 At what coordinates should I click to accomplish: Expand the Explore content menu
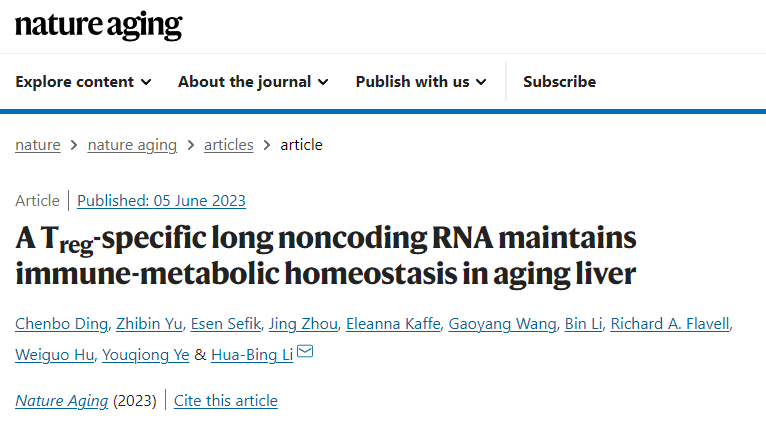point(83,82)
